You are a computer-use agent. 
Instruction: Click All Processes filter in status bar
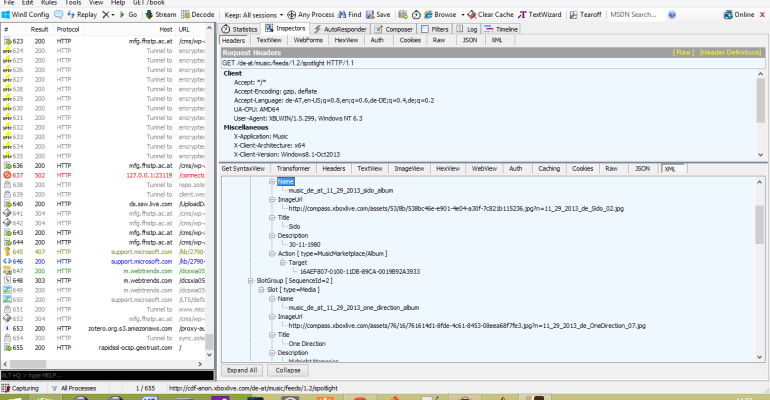(74, 388)
